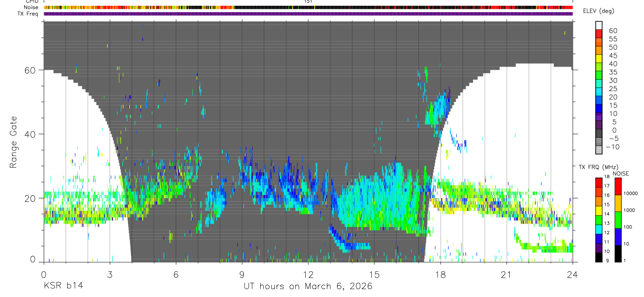Select the black swatch in NOISE colorbar
Viewport: 644px width, 297px height.
pyautogui.click(x=619, y=253)
